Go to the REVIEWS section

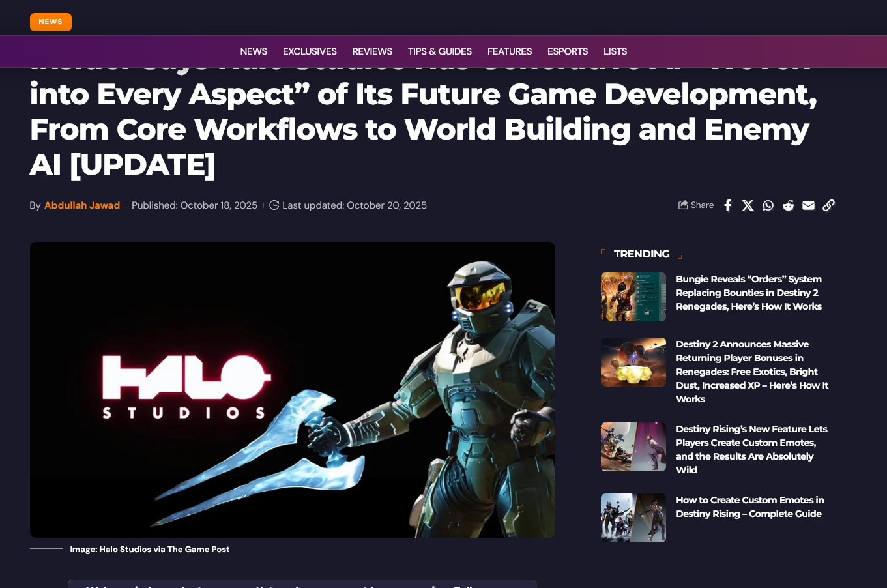click(372, 51)
